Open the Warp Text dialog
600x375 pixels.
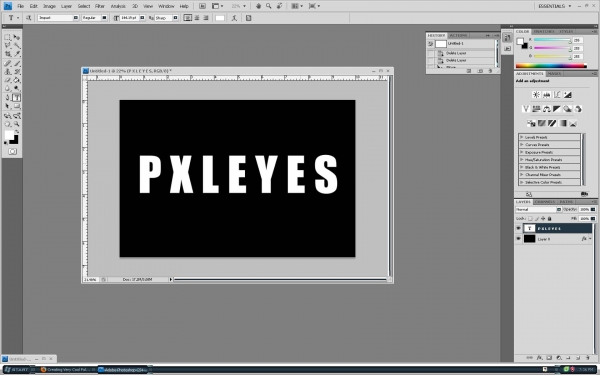[x=234, y=18]
